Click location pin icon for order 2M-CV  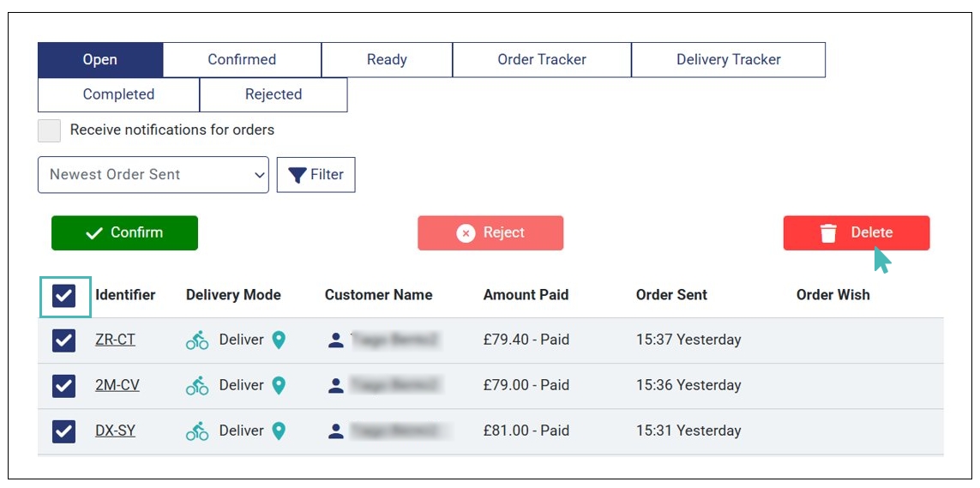click(x=279, y=385)
